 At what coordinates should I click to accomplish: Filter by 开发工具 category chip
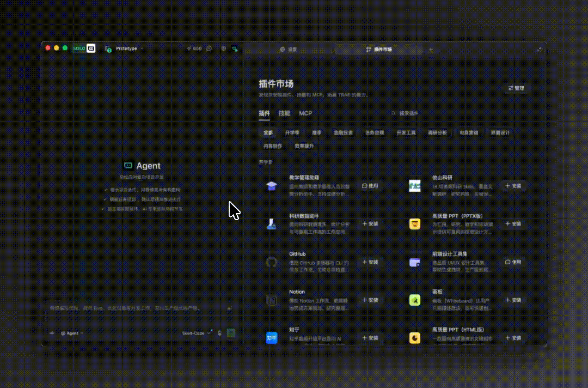tap(406, 133)
